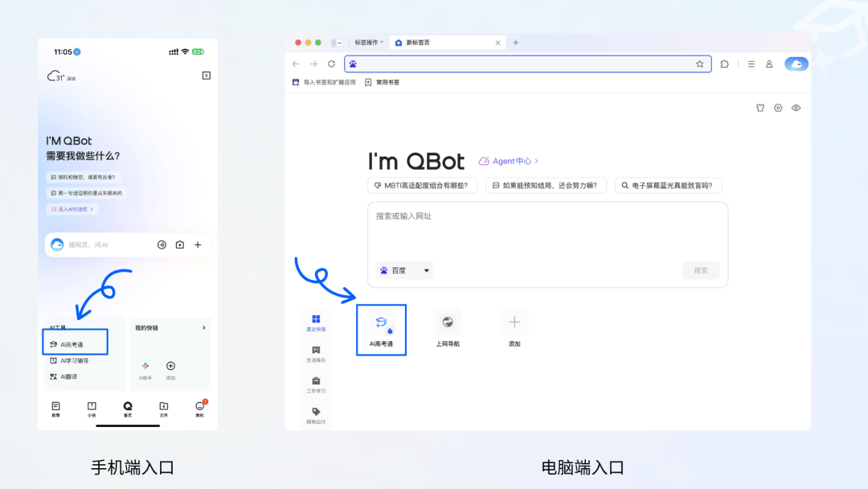The image size is (868, 489).
Task: Open 标签操作 dropdown in tab bar
Action: tap(369, 43)
